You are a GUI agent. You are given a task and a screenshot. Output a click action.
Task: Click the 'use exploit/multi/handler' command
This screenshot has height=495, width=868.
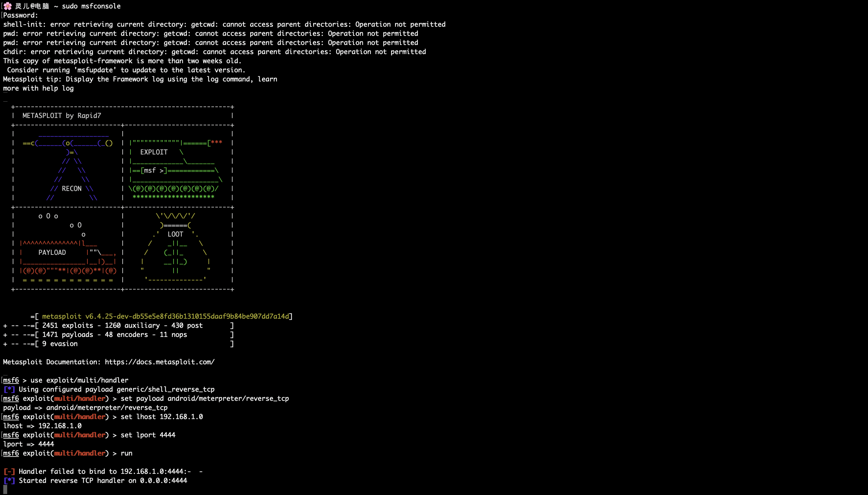pyautogui.click(x=79, y=380)
